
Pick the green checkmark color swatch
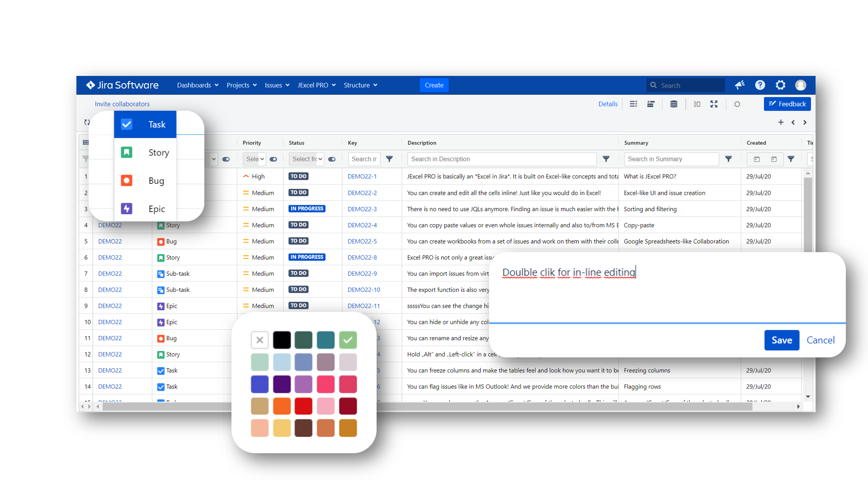coord(348,340)
